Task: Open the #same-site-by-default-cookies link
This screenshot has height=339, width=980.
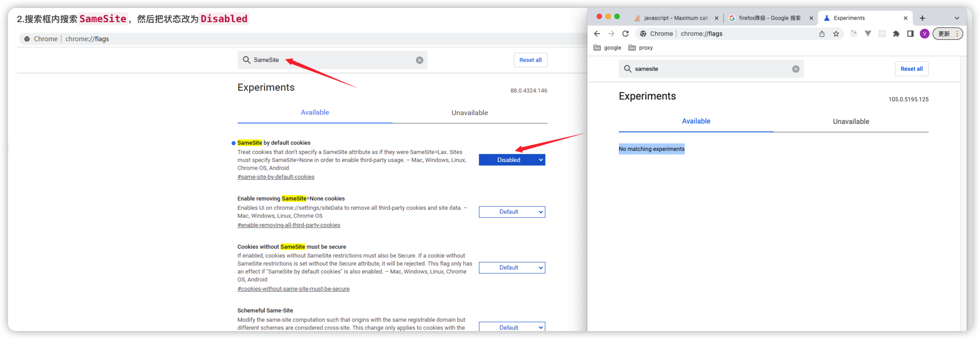Action: pos(276,177)
